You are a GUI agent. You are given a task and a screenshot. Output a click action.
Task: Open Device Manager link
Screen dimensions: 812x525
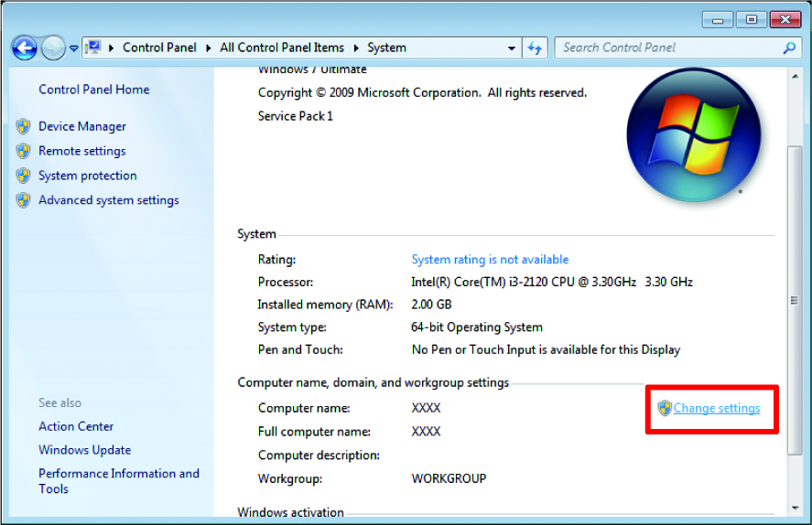pyautogui.click(x=81, y=127)
